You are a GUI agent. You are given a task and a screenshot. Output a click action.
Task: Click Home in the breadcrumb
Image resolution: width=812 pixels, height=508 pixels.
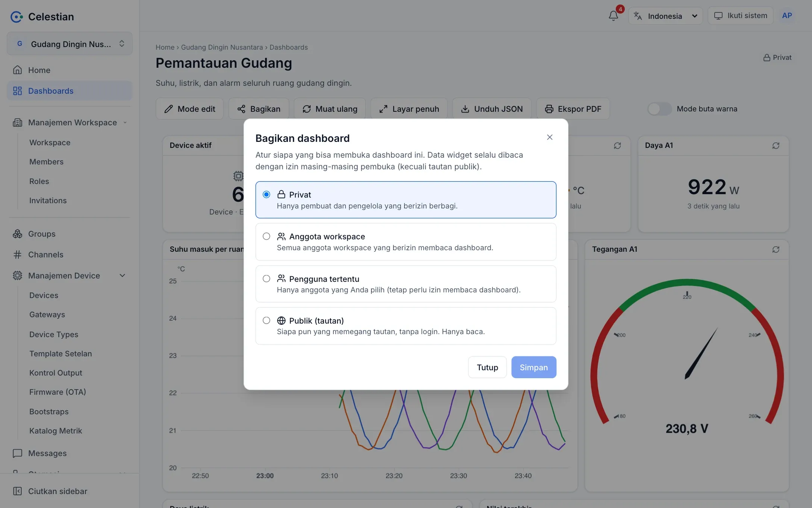(x=165, y=47)
